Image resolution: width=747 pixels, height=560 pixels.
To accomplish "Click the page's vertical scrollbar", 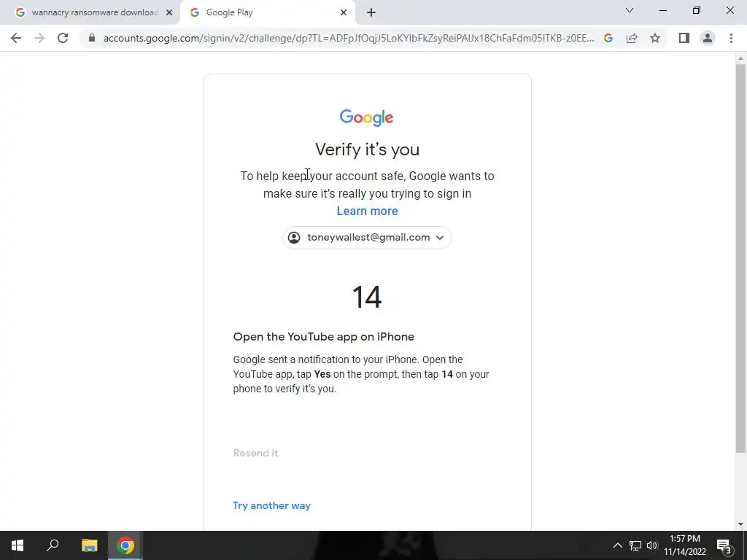I will pos(740,257).
